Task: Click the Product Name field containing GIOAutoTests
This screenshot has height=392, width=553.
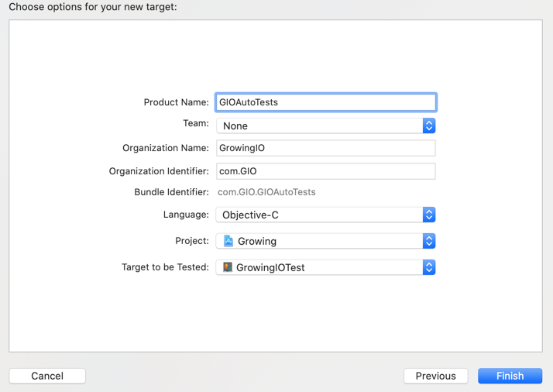Action: pyautogui.click(x=326, y=102)
